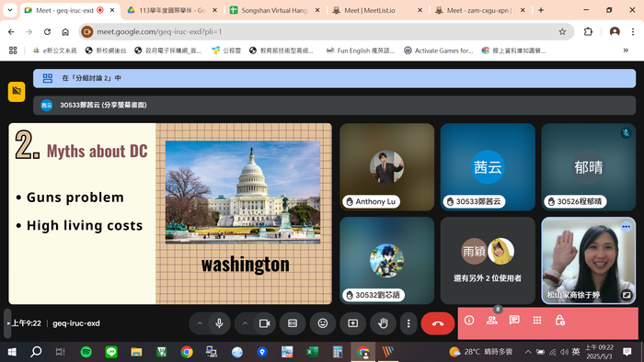The image size is (644, 362).
Task: Reload the Meet page
Action: pos(47,31)
